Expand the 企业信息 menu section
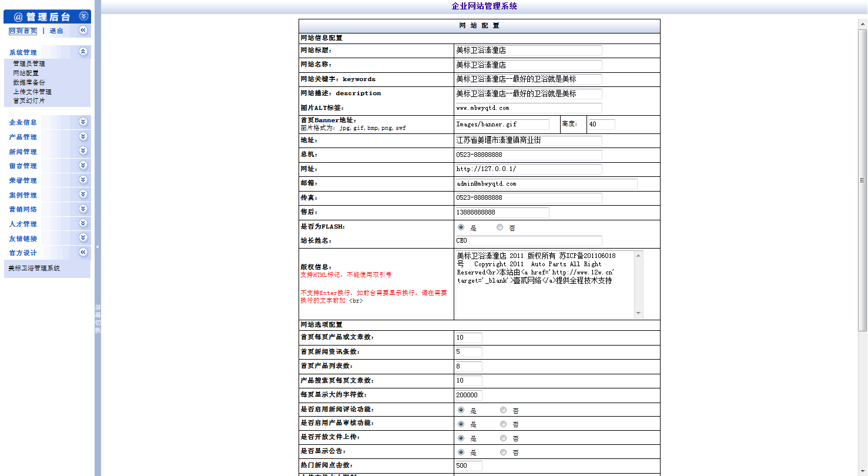Viewport: 868px width, 476px height. (83, 122)
